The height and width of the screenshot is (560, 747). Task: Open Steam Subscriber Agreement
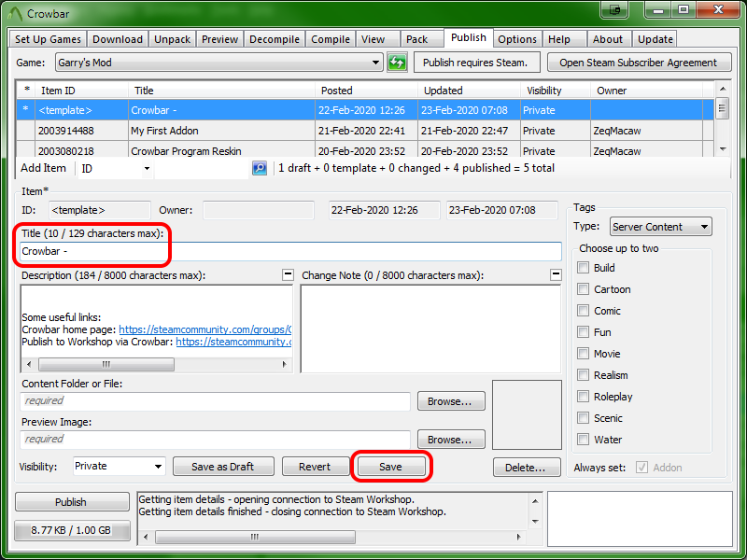[x=639, y=63]
